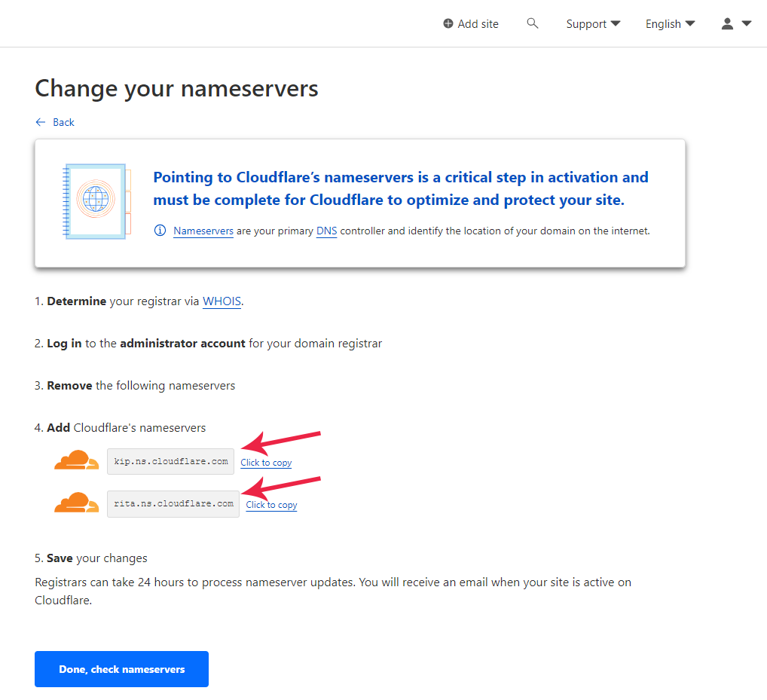Click the Cloudflare cloud logo beside rita nameserver
Screen dimensions: 767x700
point(76,503)
